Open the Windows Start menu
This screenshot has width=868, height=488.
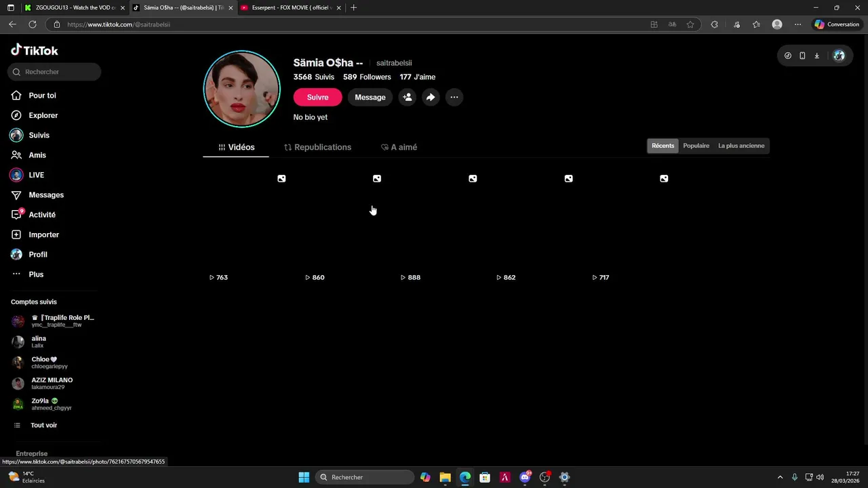tap(304, 477)
